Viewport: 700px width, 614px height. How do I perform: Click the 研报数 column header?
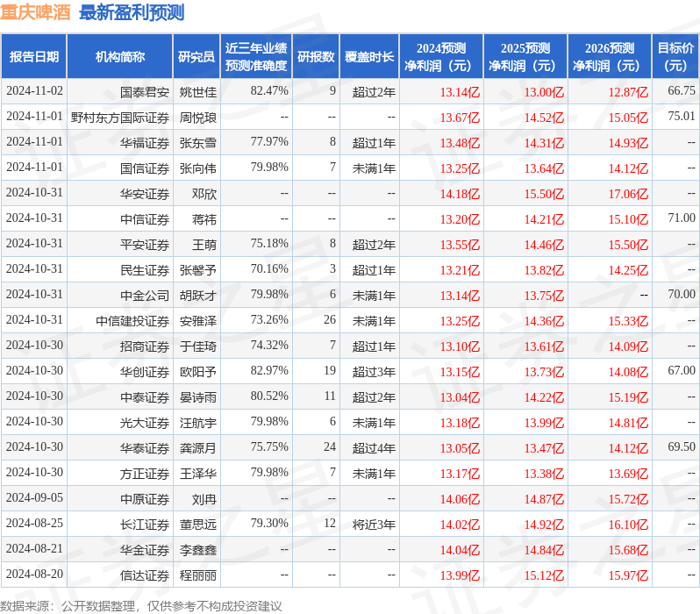[316, 57]
